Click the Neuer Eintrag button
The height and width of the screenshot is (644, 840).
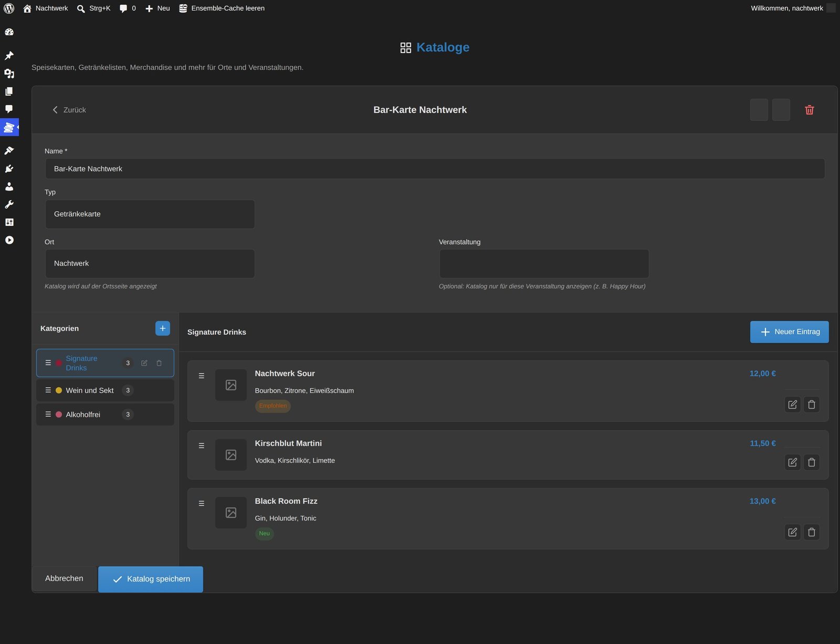click(x=789, y=332)
